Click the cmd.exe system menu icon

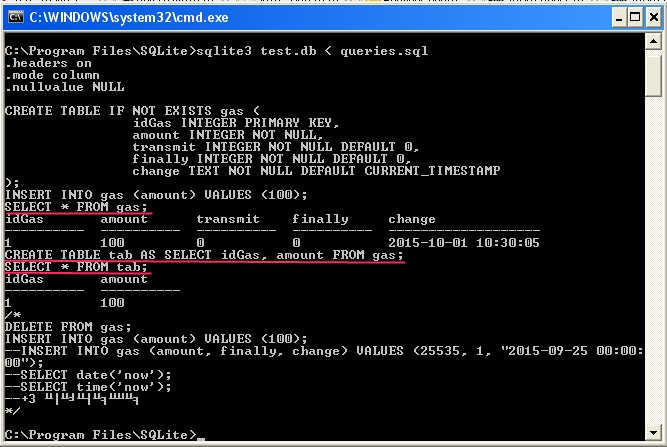tap(14, 15)
